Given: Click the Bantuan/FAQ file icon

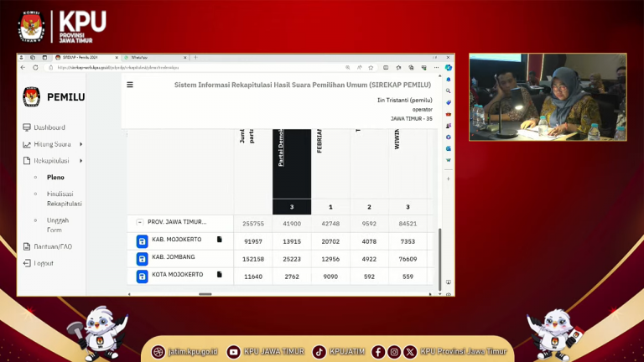Looking at the screenshot, I should [27, 246].
